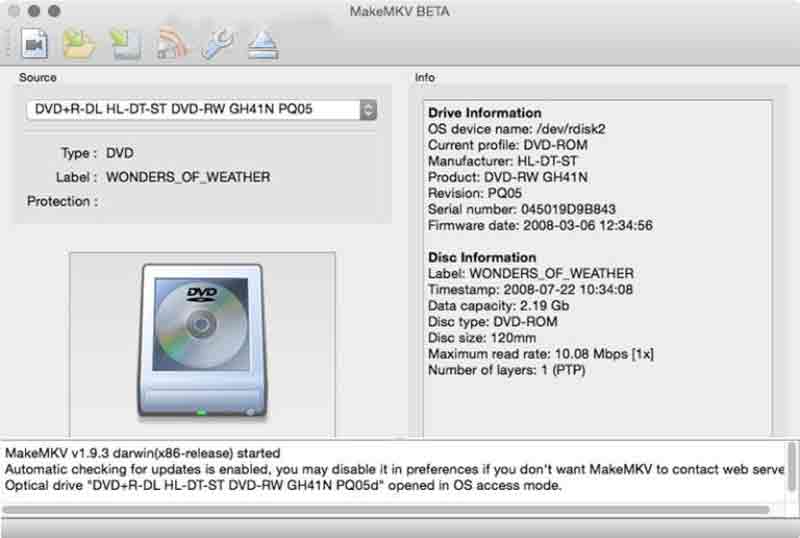Click the Current profile: DVD-ROM line
This screenshot has height=538, width=800.
(508, 145)
